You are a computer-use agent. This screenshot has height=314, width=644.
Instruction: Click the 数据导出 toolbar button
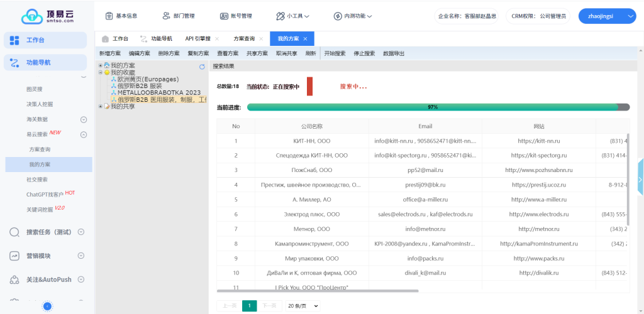(394, 53)
